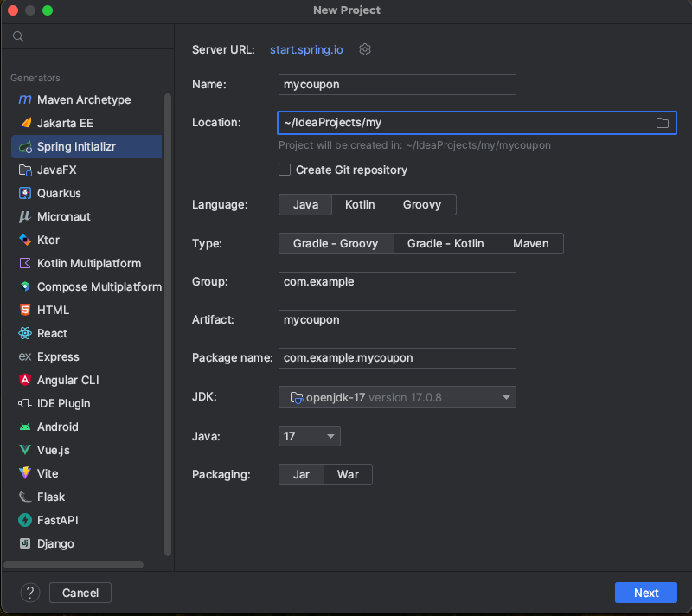Click the Artifact field mycoupon

coord(397,320)
